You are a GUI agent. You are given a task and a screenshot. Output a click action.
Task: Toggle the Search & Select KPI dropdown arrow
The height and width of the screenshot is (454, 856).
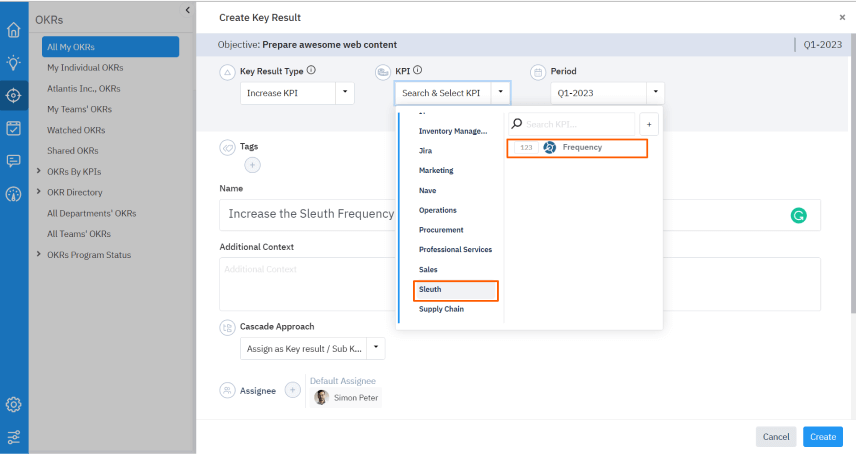point(501,93)
